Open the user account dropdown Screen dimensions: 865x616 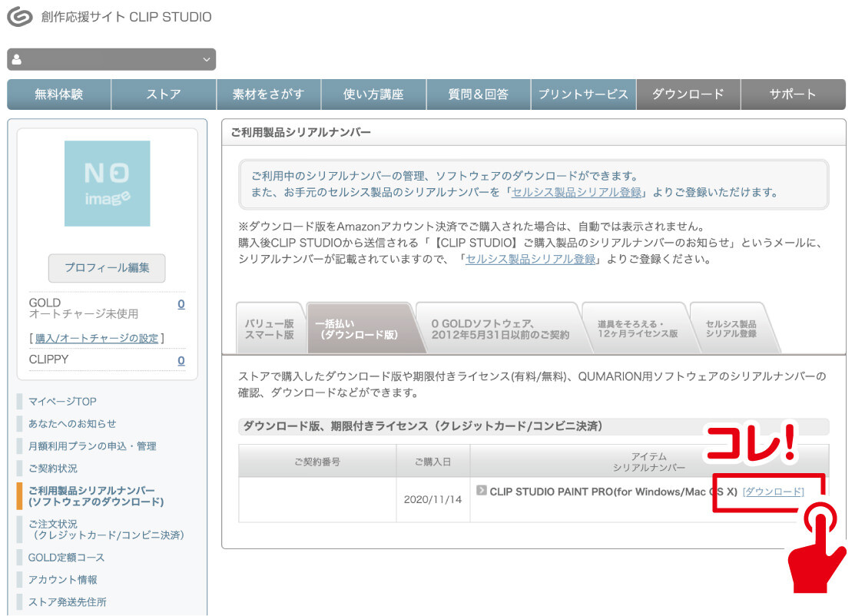(111, 59)
